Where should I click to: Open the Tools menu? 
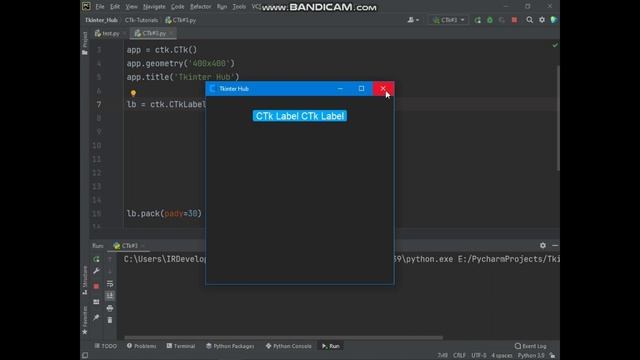[x=239, y=7]
